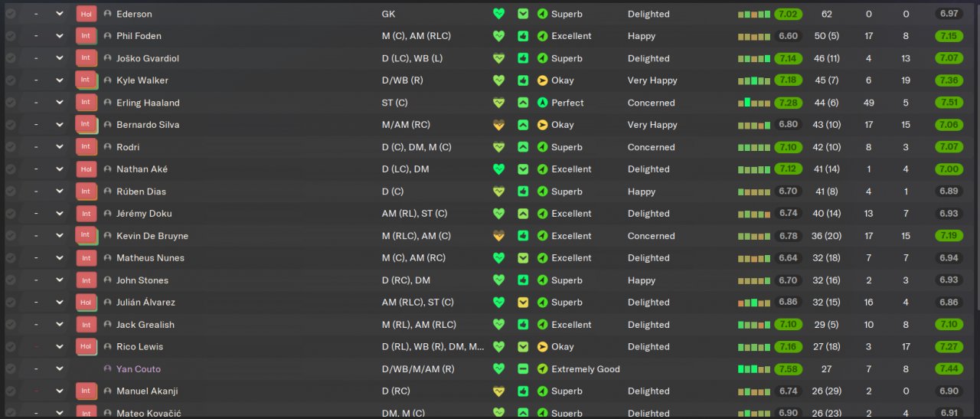Click Jérémy Doku's last-five-games form bars
980x419 pixels.
(753, 214)
